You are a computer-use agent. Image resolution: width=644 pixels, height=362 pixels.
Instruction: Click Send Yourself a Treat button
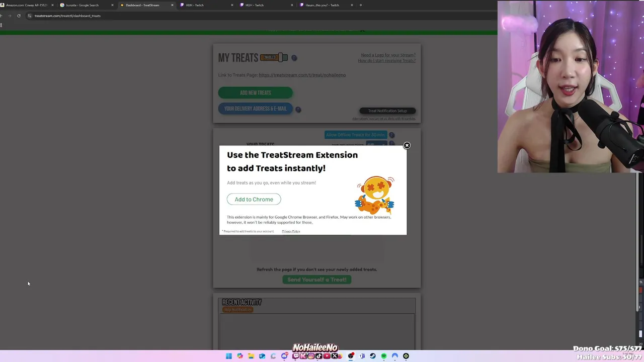[316, 280]
